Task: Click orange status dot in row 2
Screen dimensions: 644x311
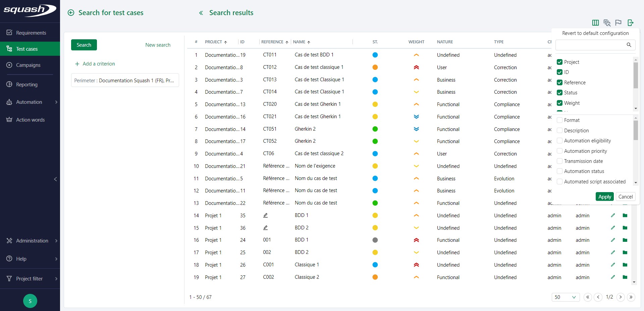Action: coord(375,67)
